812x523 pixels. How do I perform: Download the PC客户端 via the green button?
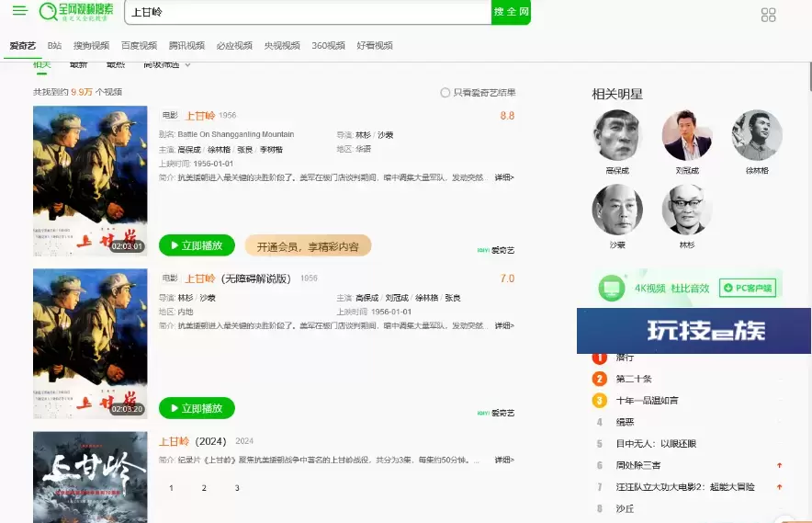tap(748, 288)
